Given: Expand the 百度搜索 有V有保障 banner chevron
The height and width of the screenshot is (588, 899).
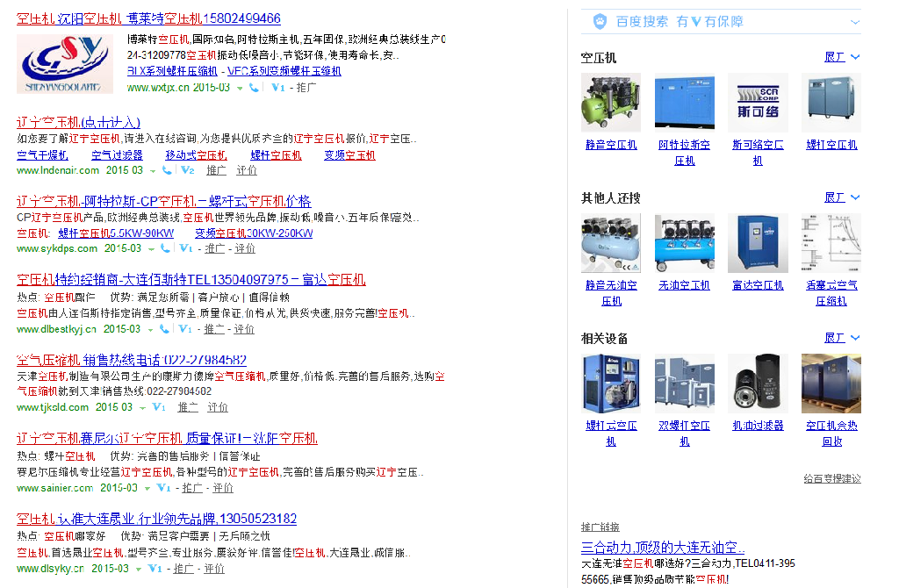Looking at the screenshot, I should [x=855, y=22].
